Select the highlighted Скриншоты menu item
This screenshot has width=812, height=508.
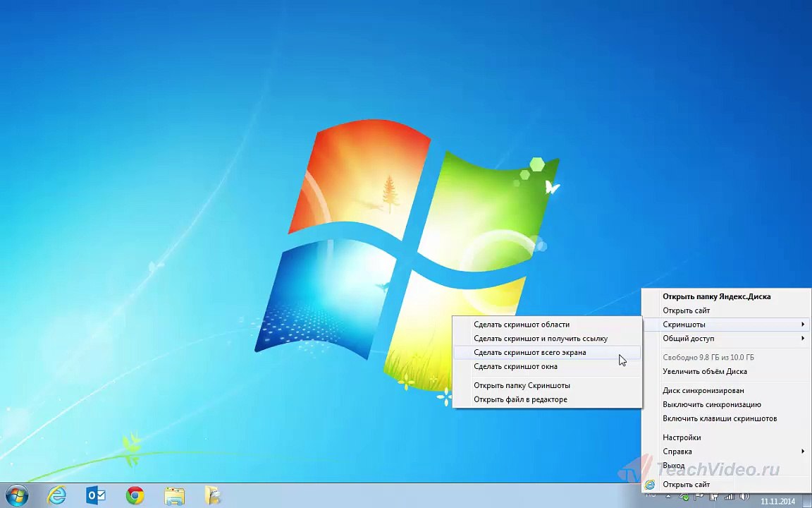click(726, 325)
